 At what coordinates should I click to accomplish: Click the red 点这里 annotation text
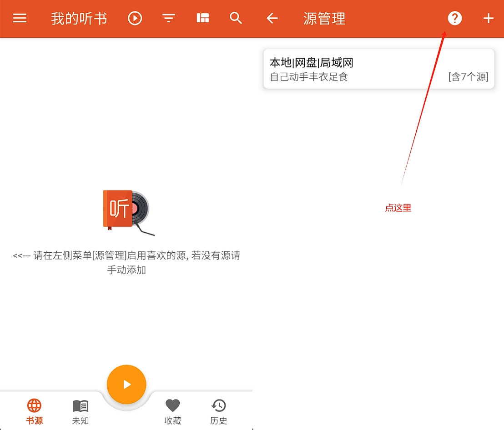398,208
